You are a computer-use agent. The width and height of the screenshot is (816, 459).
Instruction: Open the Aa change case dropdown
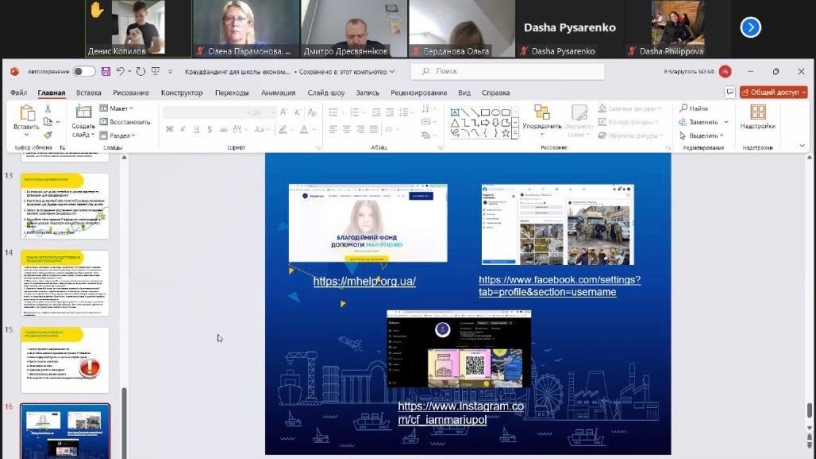point(260,129)
